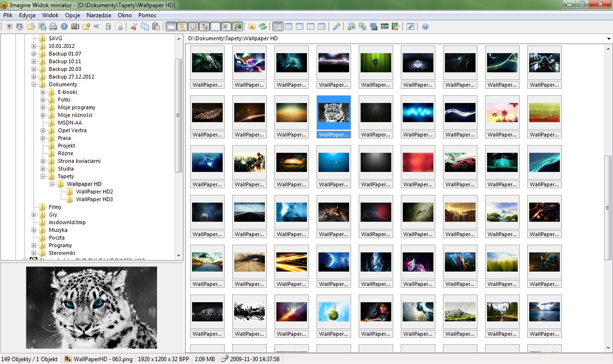This screenshot has width=613, height=364.
Task: Open the folder path dropdown arrow
Action: (x=609, y=39)
